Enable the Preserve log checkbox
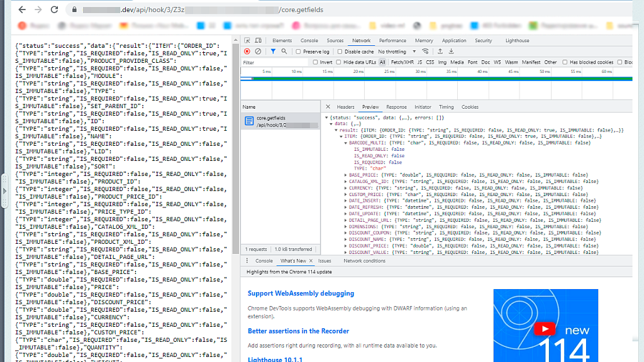The height and width of the screenshot is (362, 644). [x=299, y=52]
